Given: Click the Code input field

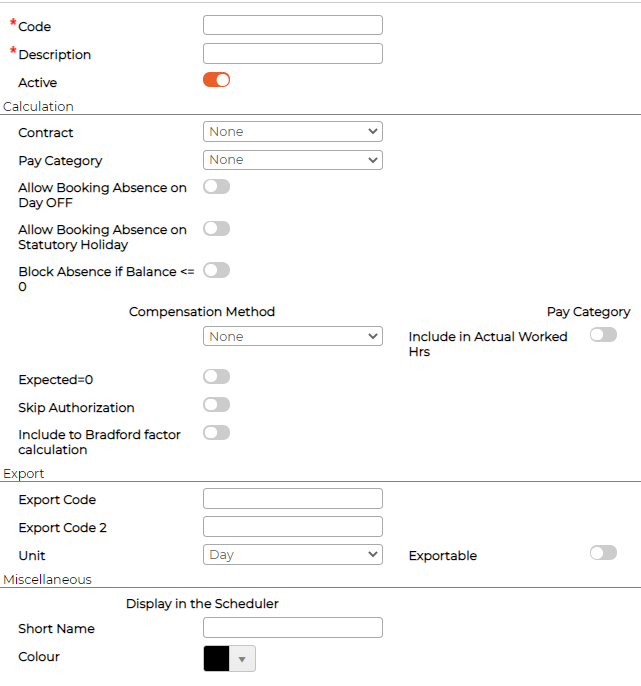Looking at the screenshot, I should coord(293,25).
